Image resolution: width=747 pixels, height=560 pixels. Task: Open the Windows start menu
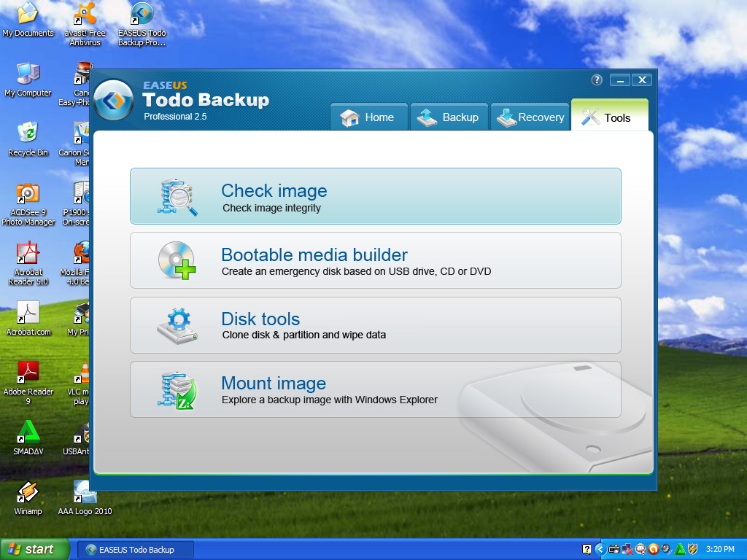pos(34,549)
